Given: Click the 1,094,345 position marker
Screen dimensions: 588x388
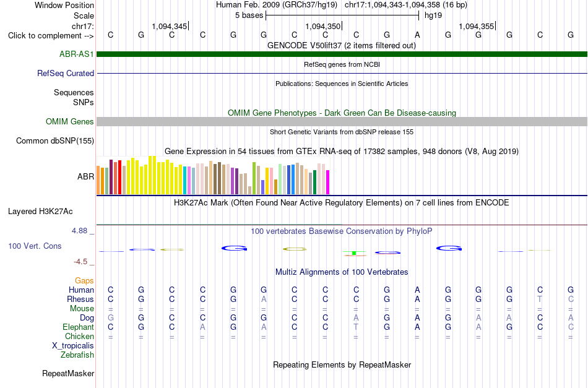Looking at the screenshot, I should coord(170,26).
